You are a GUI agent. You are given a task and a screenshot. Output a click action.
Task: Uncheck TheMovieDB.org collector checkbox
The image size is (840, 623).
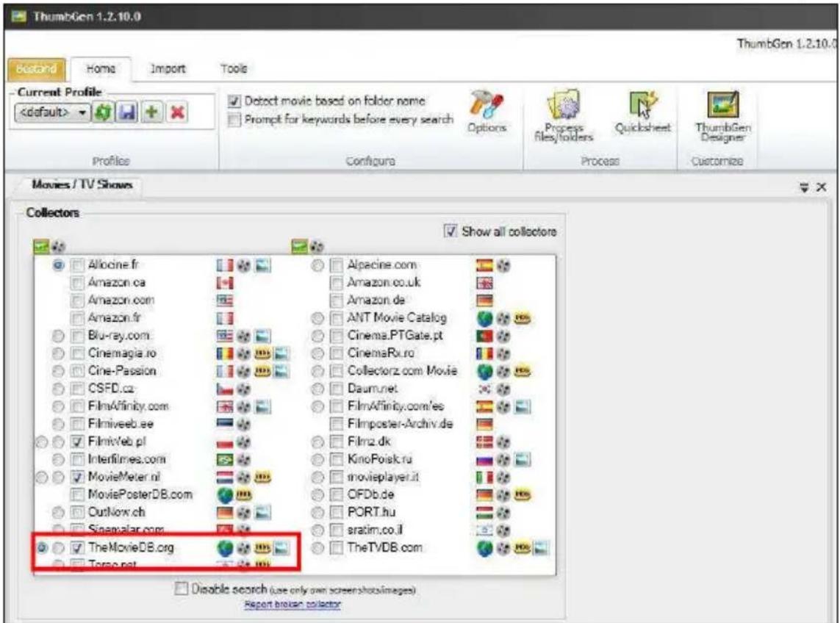pos(78,547)
